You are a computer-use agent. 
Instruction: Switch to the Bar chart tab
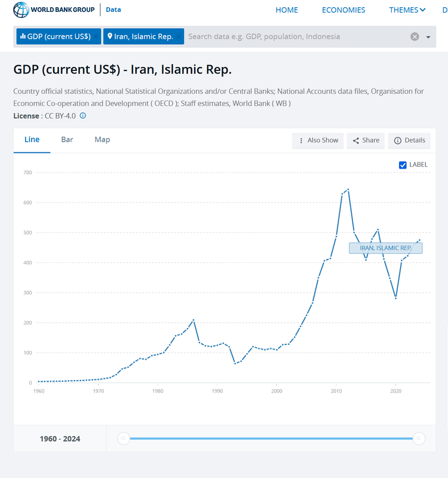pos(67,139)
